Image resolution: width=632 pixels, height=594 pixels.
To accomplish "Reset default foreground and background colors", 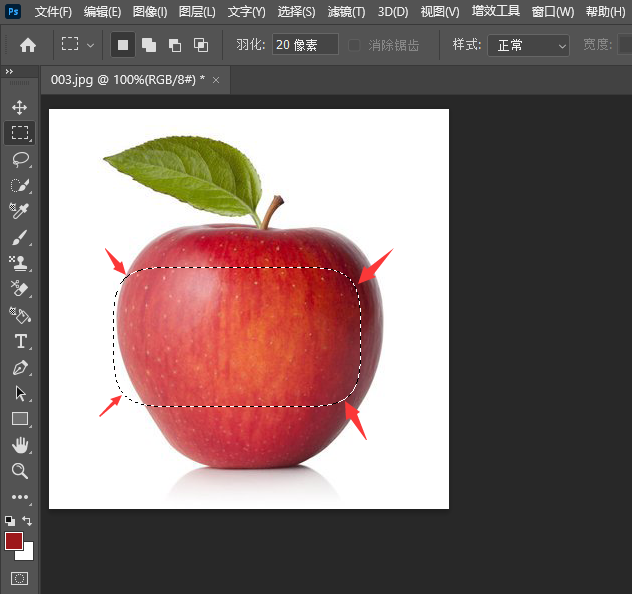I will 10,521.
